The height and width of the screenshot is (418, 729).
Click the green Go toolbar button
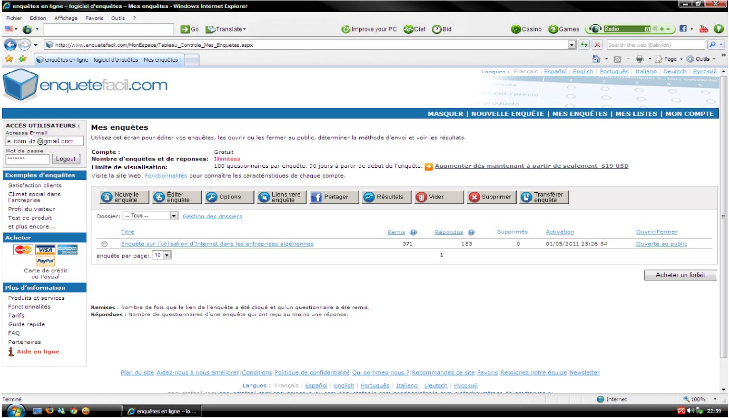190,29
